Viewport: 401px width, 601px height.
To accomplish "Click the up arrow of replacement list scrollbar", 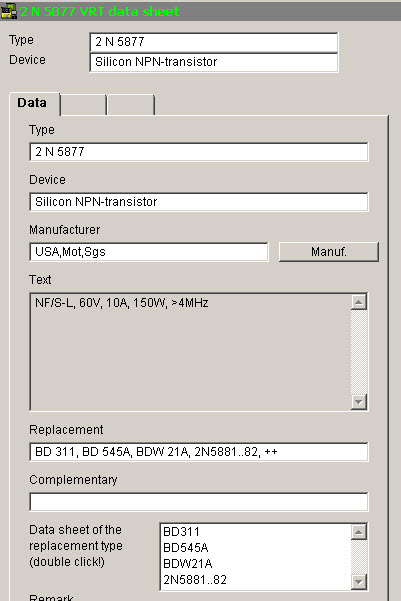I will 359,532.
